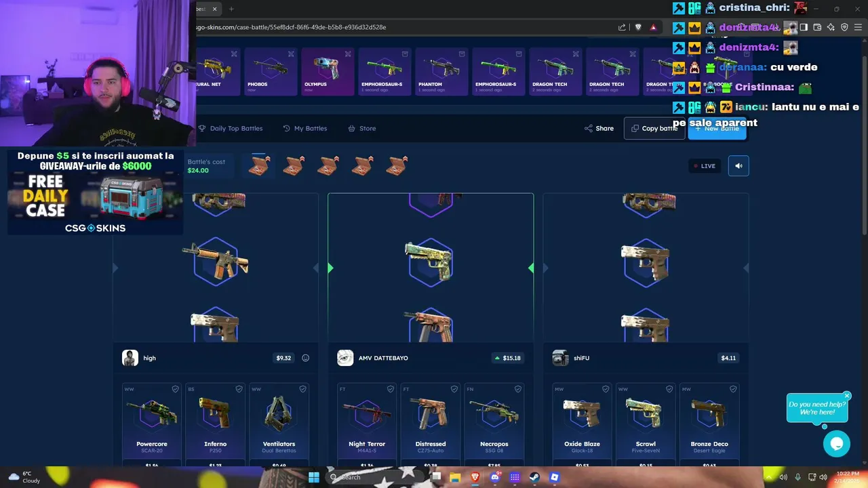The height and width of the screenshot is (488, 868).
Task: Select the Ventilators Dual Berettas card
Action: [279, 425]
